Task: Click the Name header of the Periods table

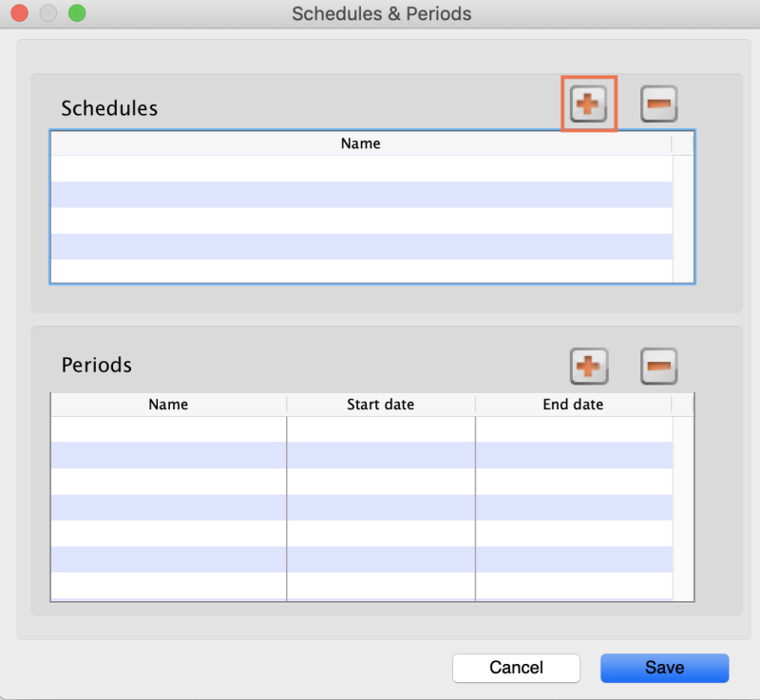Action: pos(168,404)
